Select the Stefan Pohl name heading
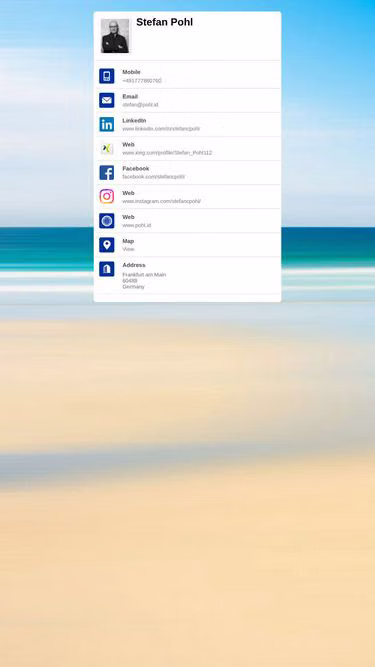The width and height of the screenshot is (375, 667). pyautogui.click(x=165, y=22)
